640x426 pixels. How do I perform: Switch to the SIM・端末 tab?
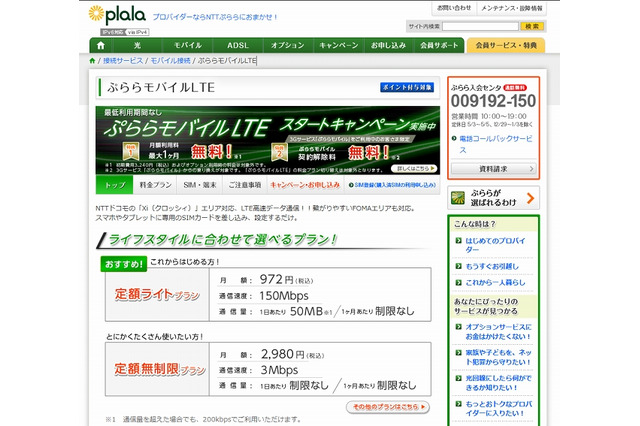coord(200,185)
